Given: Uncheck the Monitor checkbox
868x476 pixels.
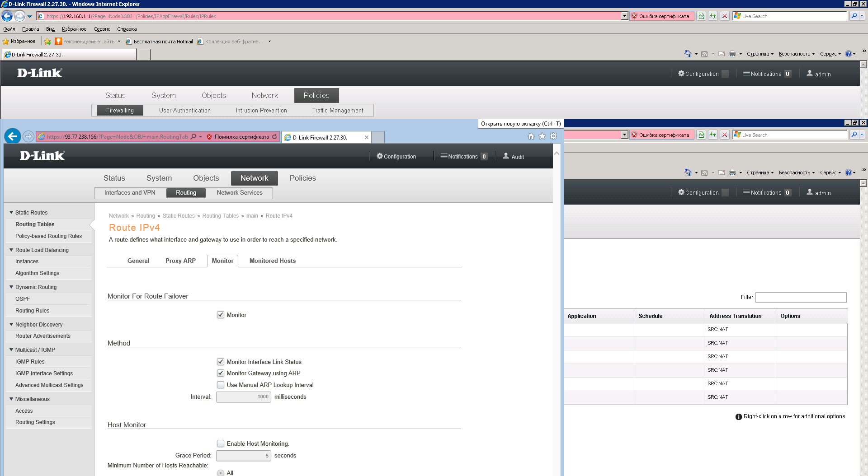Looking at the screenshot, I should (221, 315).
